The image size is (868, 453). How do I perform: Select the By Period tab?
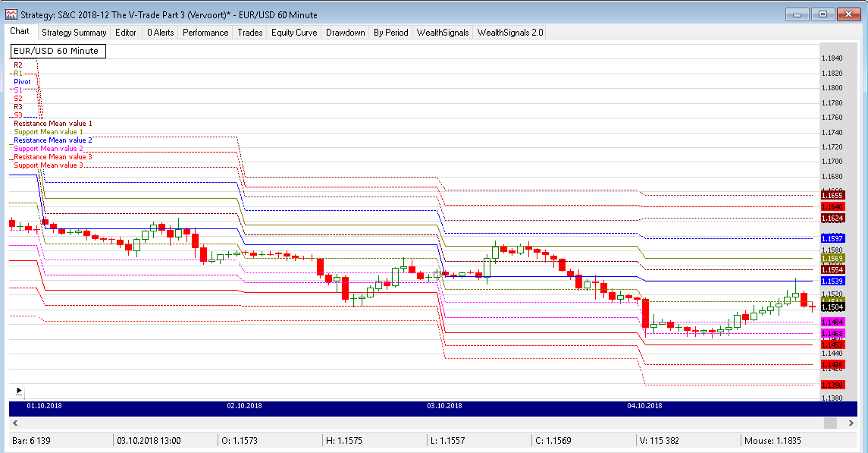click(390, 33)
